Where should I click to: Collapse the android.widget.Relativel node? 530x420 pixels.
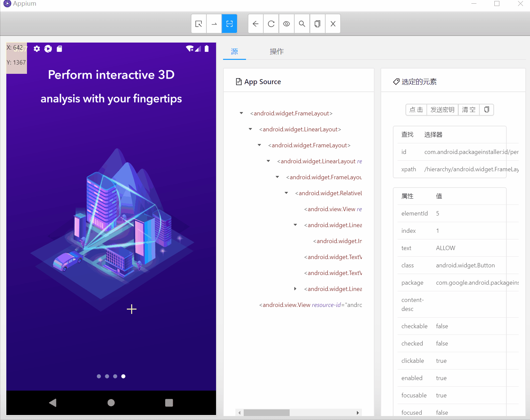(286, 193)
